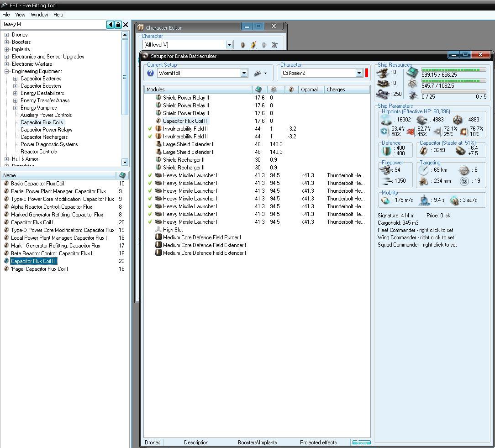Screen dimensions: 495x448
Task: Click the max targets icon showing 6
Action: pyautogui.click(x=464, y=170)
